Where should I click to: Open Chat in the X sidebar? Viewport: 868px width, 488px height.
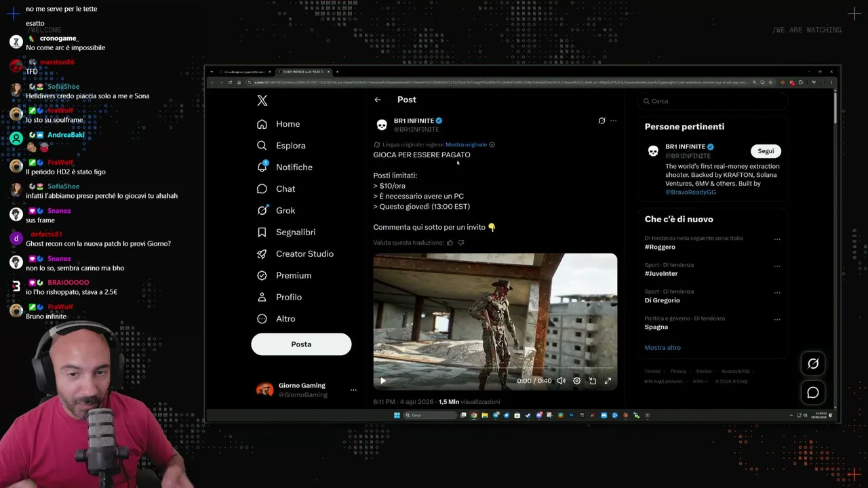[276, 189]
